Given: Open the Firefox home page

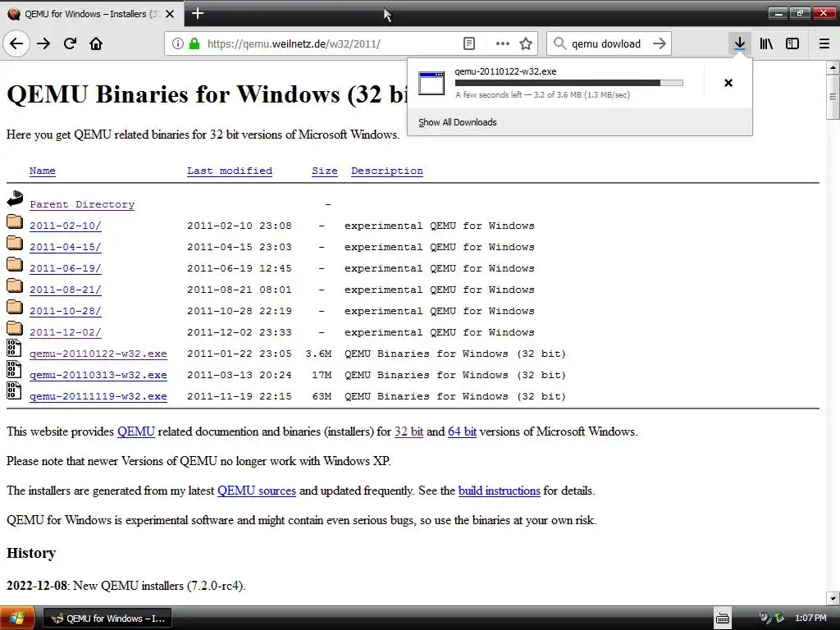Looking at the screenshot, I should click(x=96, y=43).
